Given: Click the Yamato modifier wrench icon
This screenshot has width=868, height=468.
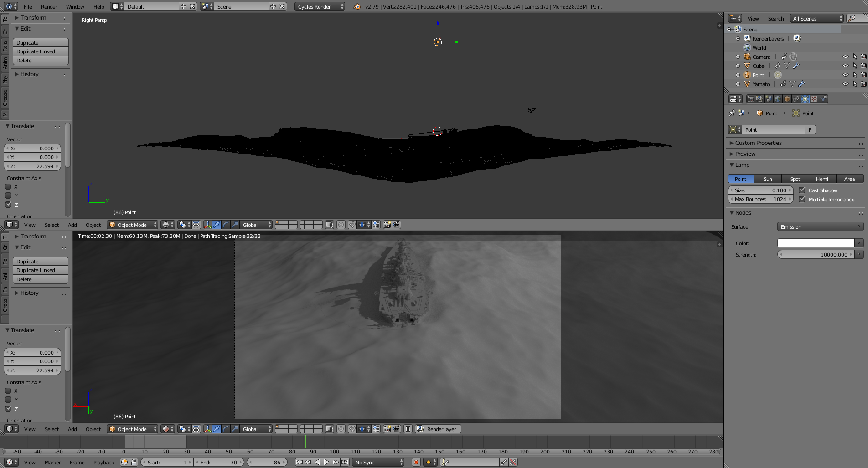Looking at the screenshot, I should click(801, 84).
